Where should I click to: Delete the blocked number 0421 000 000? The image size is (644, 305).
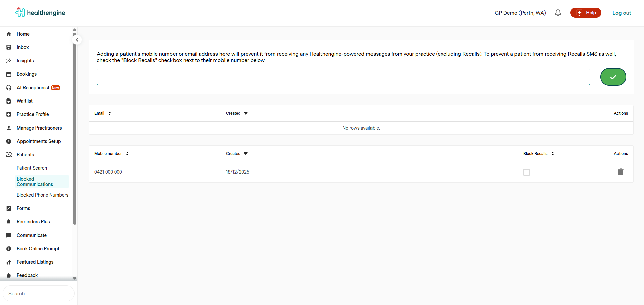(621, 172)
